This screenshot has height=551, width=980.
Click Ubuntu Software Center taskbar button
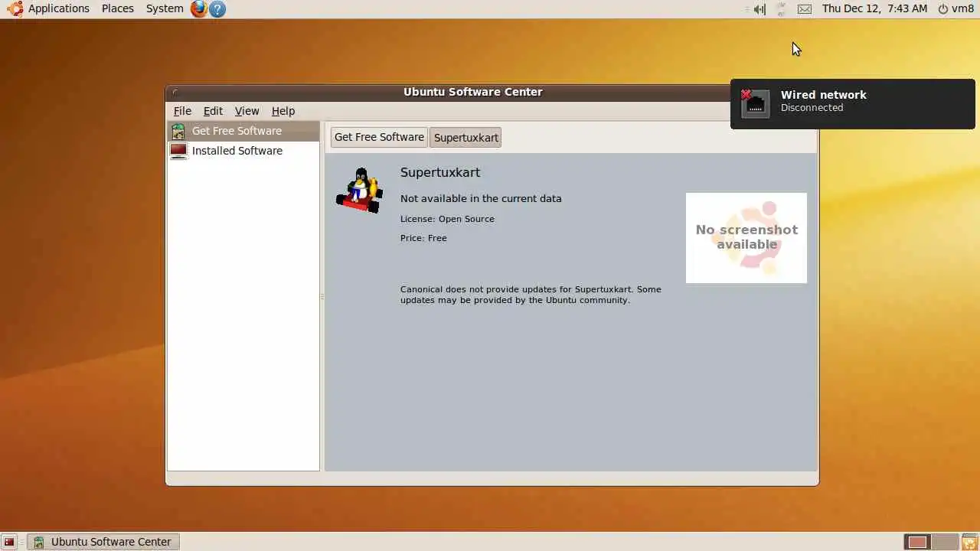[103, 542]
